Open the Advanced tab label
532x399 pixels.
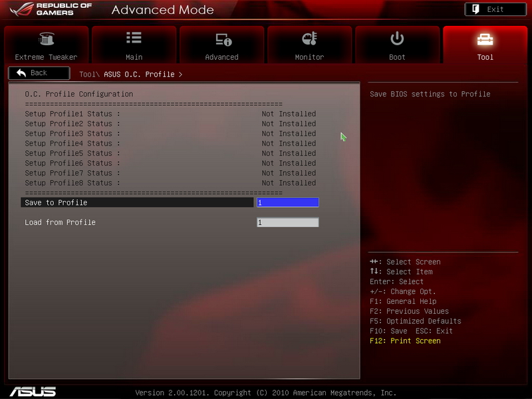click(221, 57)
